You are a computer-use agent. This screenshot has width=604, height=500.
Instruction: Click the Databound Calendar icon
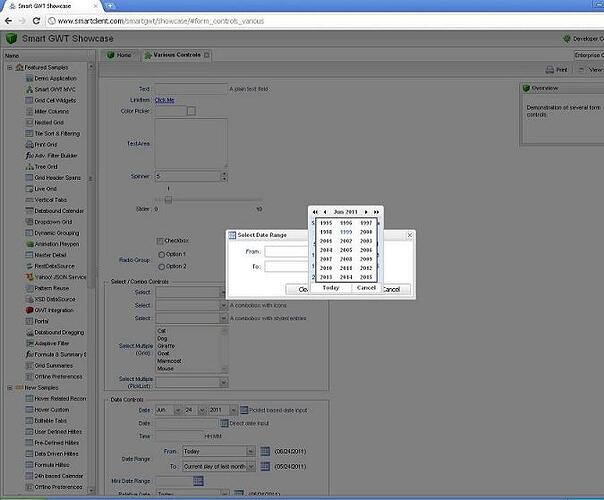click(x=29, y=211)
